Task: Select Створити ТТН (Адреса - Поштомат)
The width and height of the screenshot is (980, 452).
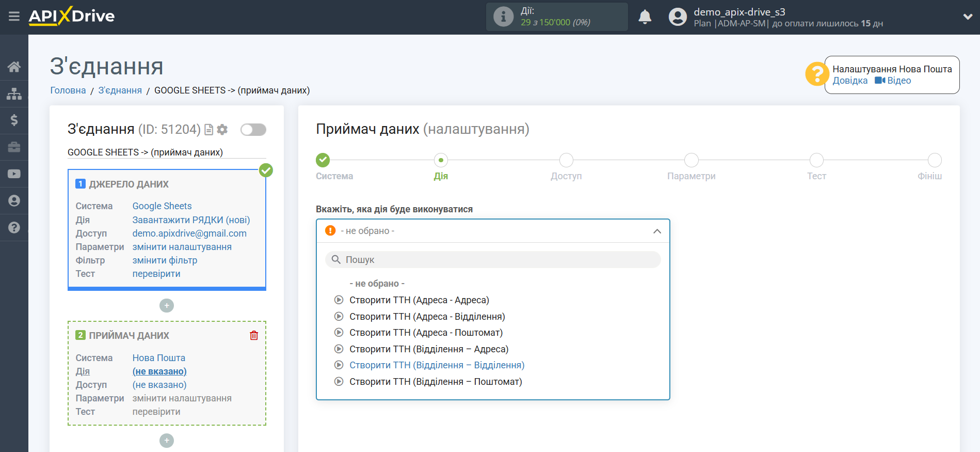Action: click(426, 333)
